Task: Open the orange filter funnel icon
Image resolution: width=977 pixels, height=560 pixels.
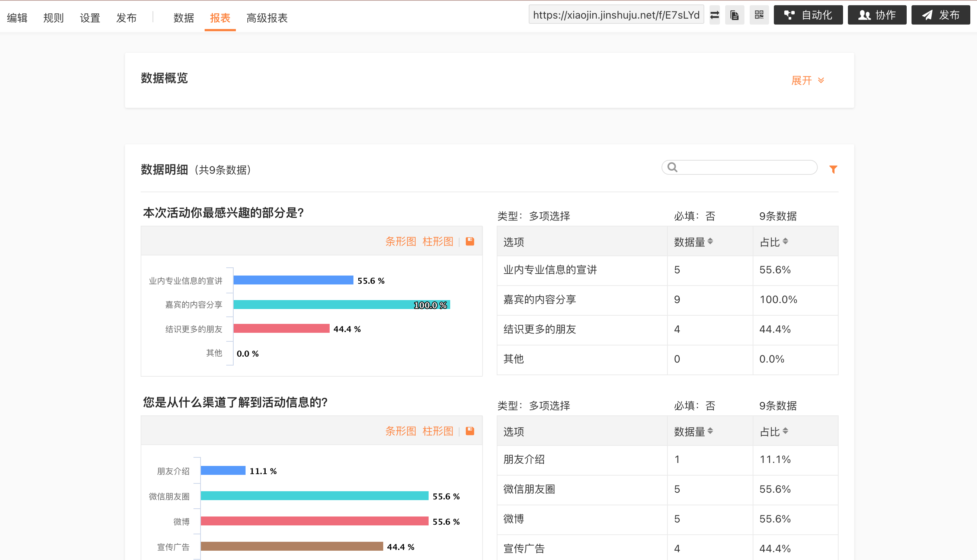Action: tap(833, 169)
